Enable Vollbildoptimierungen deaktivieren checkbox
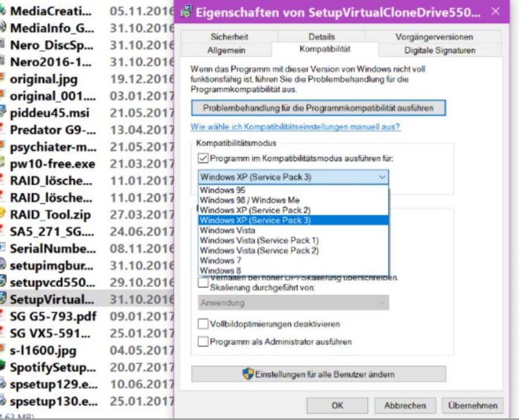This screenshot has height=420, width=519. click(x=203, y=324)
